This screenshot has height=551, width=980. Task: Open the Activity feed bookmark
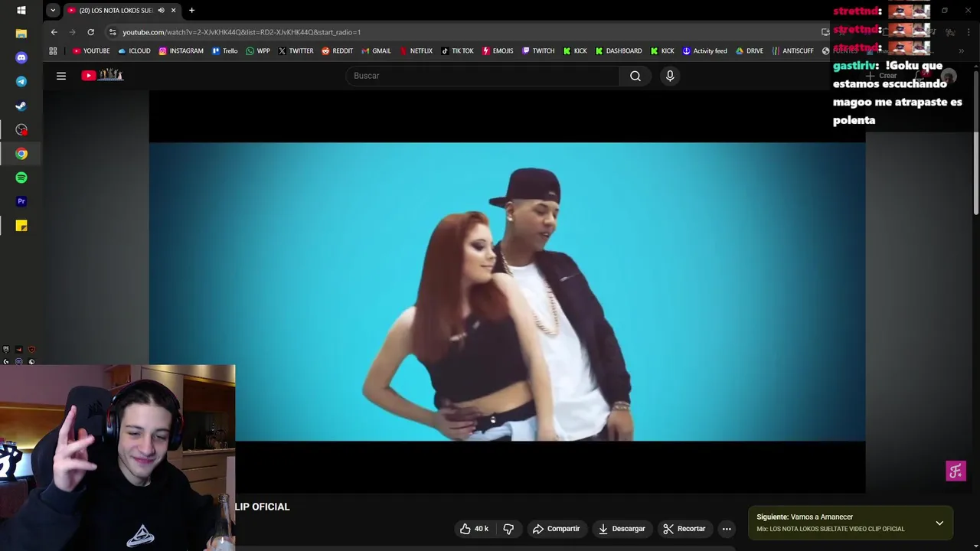pyautogui.click(x=704, y=51)
